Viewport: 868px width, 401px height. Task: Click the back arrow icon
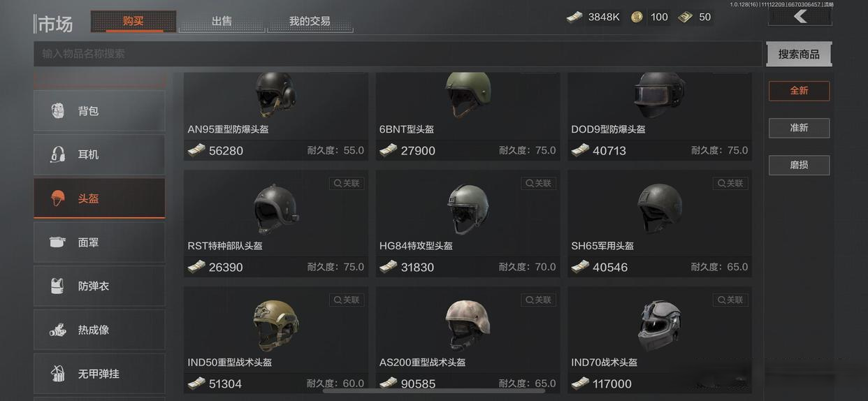tap(800, 15)
